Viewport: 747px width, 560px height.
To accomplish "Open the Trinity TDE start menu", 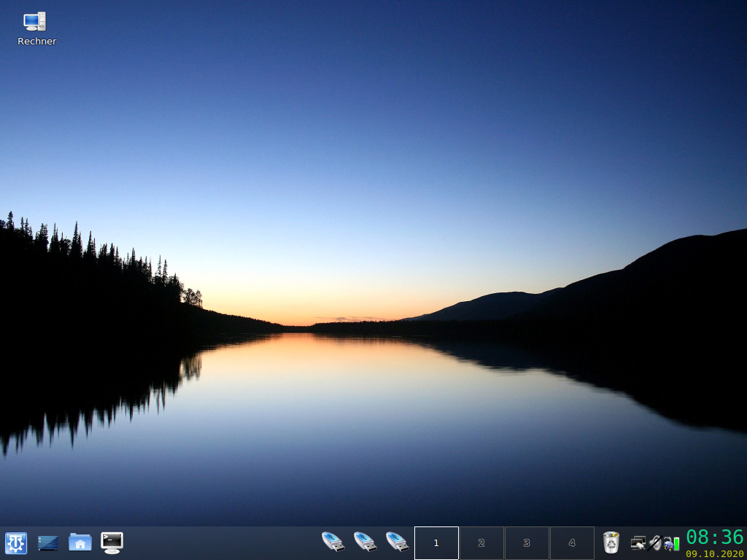I will tap(16, 542).
